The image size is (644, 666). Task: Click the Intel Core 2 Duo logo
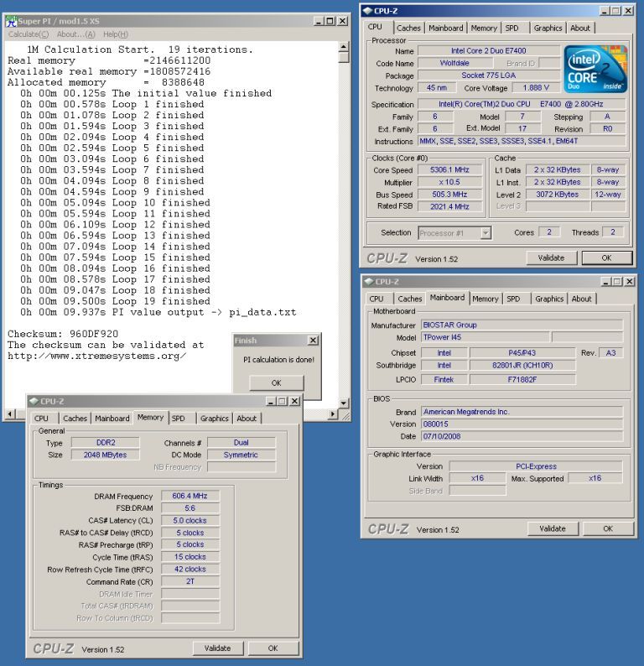(x=595, y=69)
